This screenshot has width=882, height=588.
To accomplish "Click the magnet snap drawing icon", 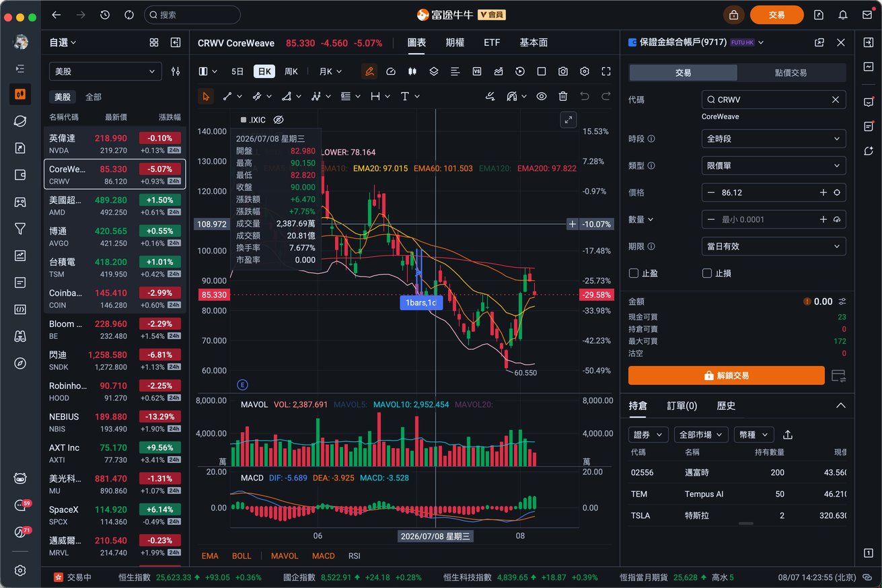I will [x=513, y=96].
